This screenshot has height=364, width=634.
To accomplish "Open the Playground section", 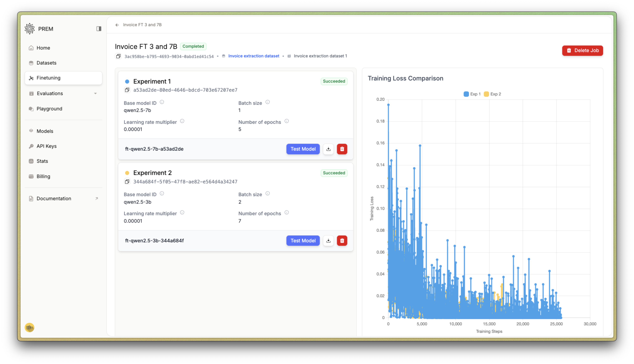I will [49, 109].
